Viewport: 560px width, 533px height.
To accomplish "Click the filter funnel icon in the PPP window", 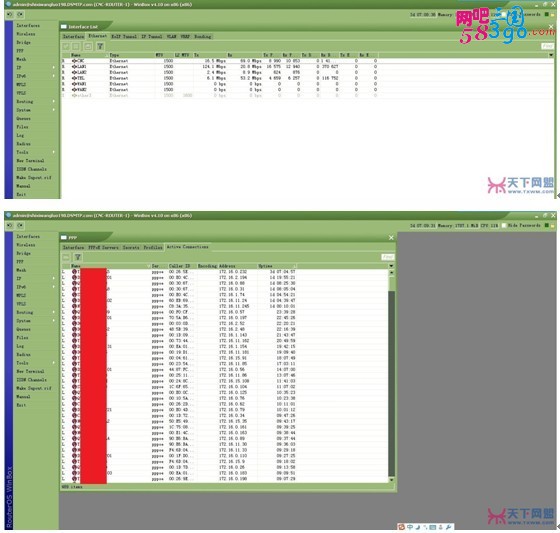I will [78, 257].
